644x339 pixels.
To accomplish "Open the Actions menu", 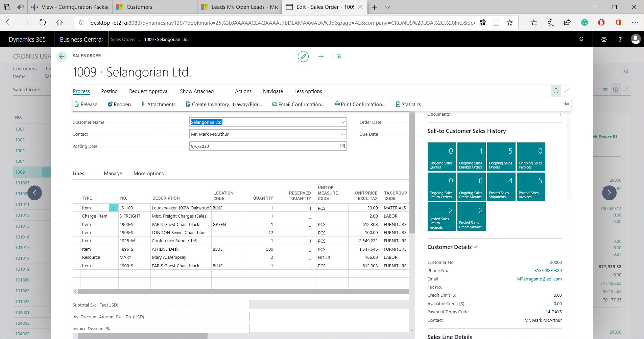I will [243, 91].
